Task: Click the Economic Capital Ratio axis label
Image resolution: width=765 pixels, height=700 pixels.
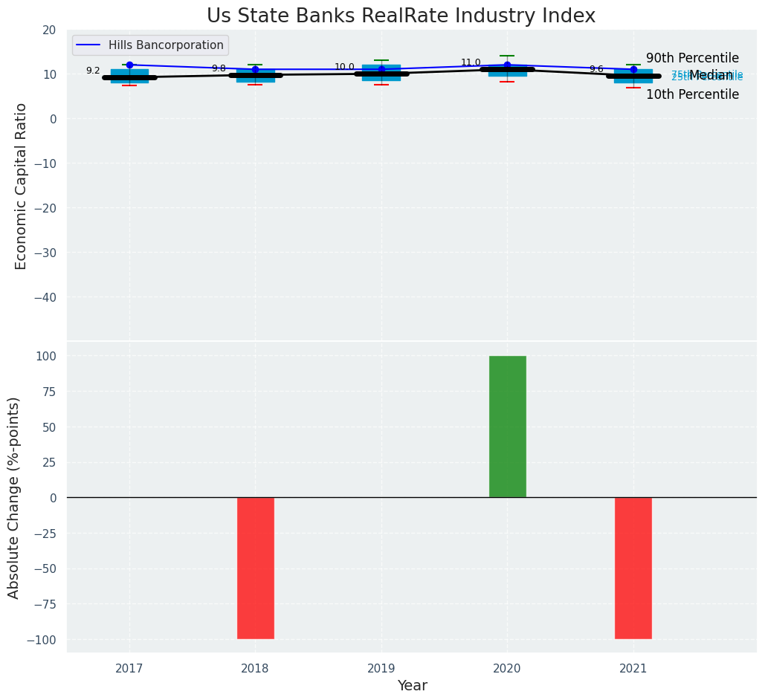Action: coord(22,186)
